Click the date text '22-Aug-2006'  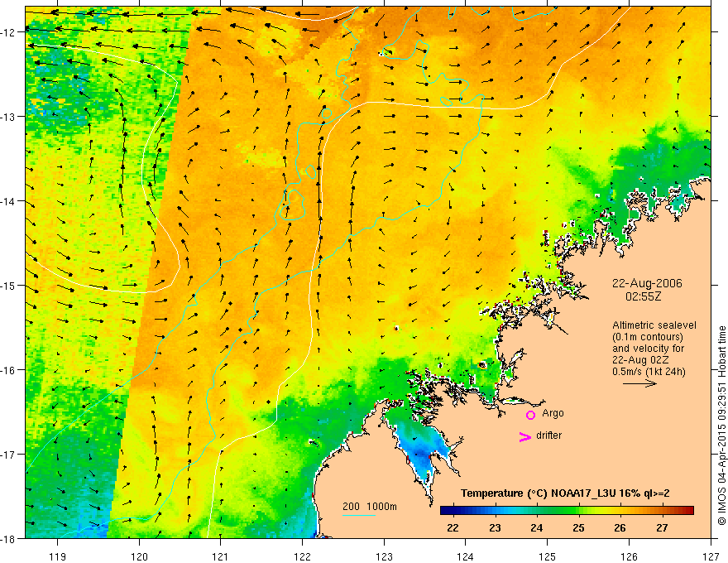pyautogui.click(x=647, y=283)
